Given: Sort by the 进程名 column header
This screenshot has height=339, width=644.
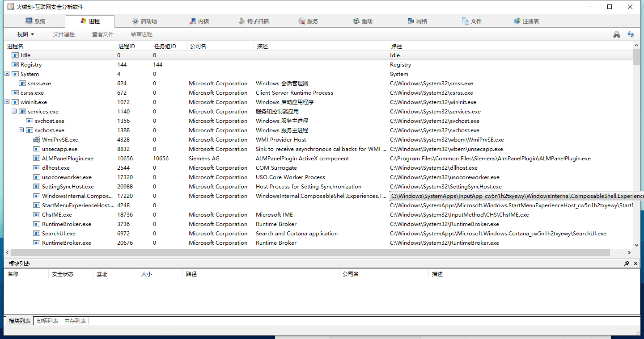Looking at the screenshot, I should [x=59, y=46].
